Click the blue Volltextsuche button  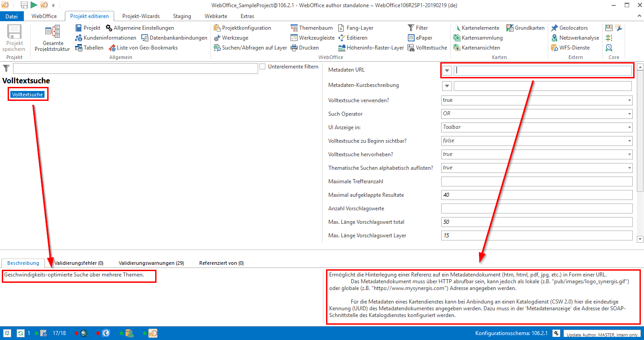[28, 94]
